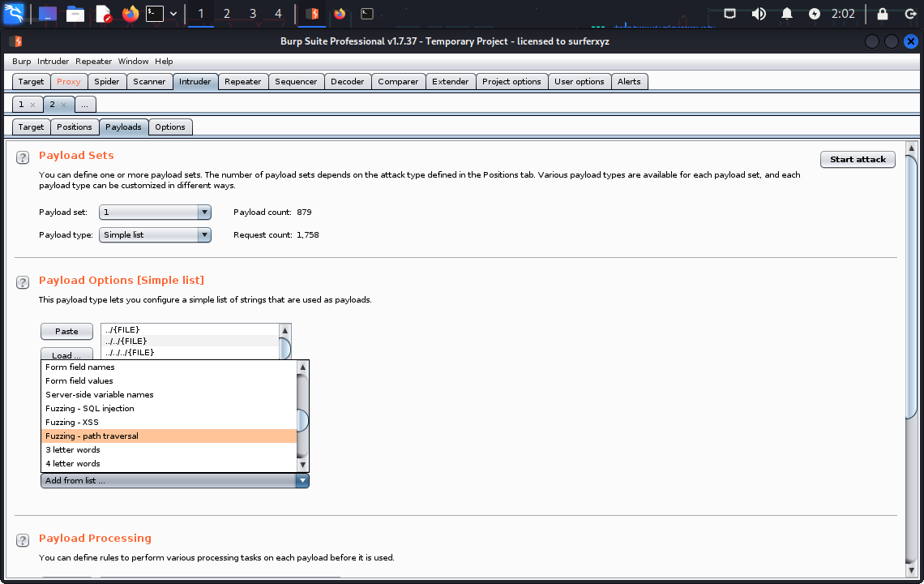Launch Firefox from the taskbar launcher
This screenshot has height=584, width=924.
point(130,13)
